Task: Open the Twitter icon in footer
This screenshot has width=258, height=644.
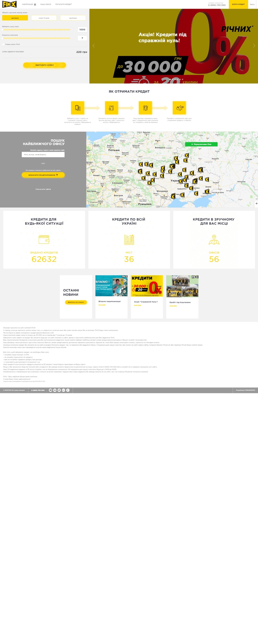Action: click(x=59, y=390)
